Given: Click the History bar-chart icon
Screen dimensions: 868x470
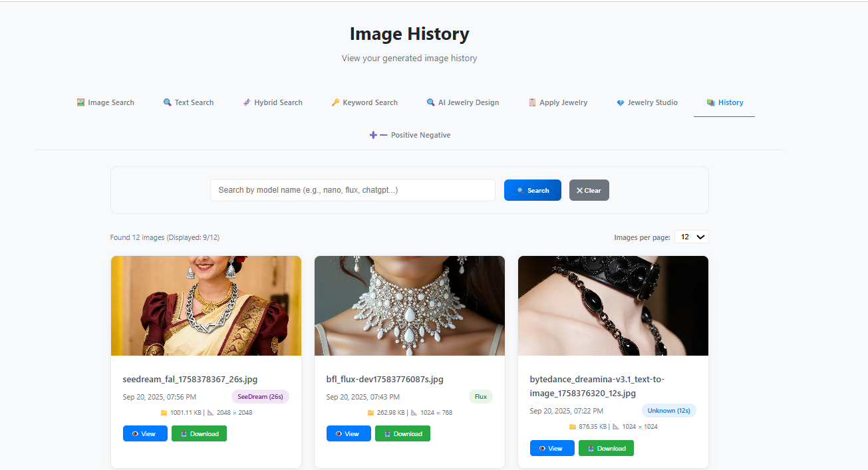Looking at the screenshot, I should click(711, 102).
